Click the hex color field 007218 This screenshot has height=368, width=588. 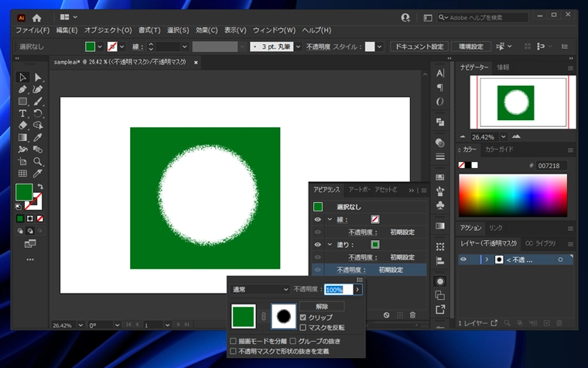pos(551,166)
